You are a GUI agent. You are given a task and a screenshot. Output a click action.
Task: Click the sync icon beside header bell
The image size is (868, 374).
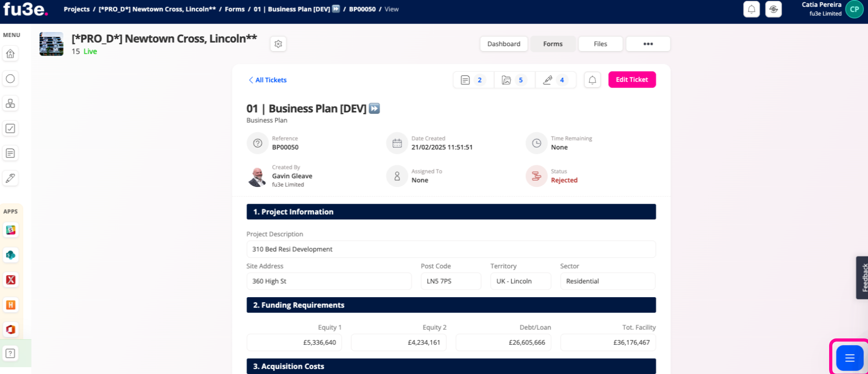(774, 9)
